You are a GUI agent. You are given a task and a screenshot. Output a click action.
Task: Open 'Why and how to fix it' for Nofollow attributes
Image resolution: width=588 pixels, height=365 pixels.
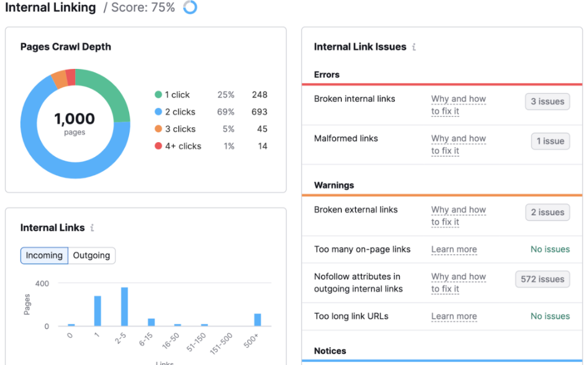point(458,282)
